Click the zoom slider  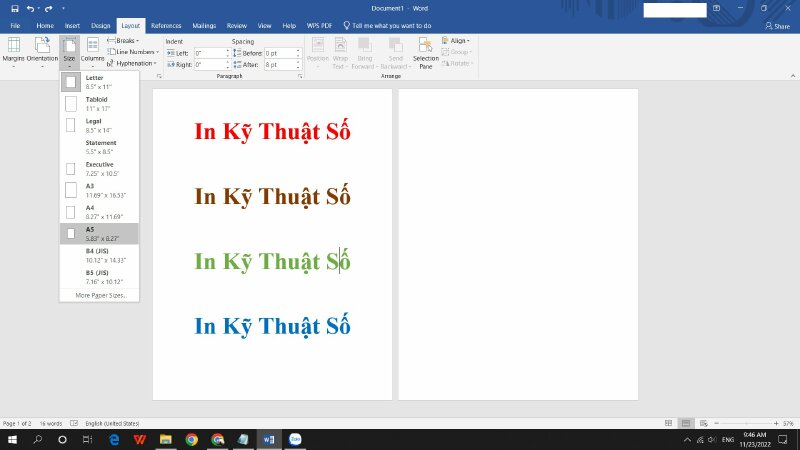(x=746, y=423)
